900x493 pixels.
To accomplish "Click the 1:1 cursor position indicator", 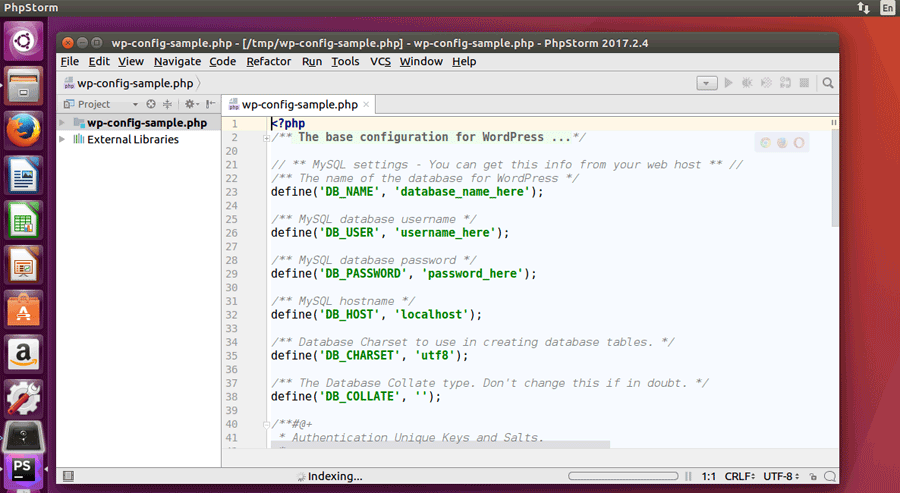I will click(x=708, y=476).
